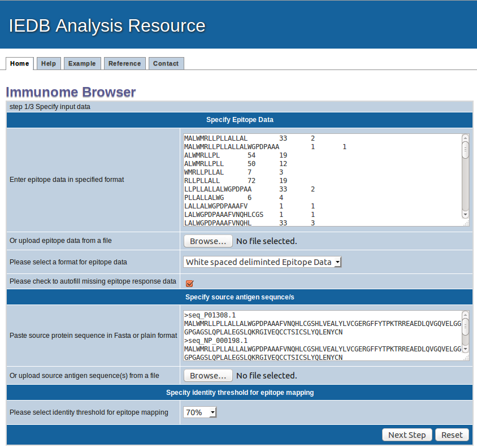
Task: Click the epitope line ALWMRLLPLL
Action: (x=204, y=164)
